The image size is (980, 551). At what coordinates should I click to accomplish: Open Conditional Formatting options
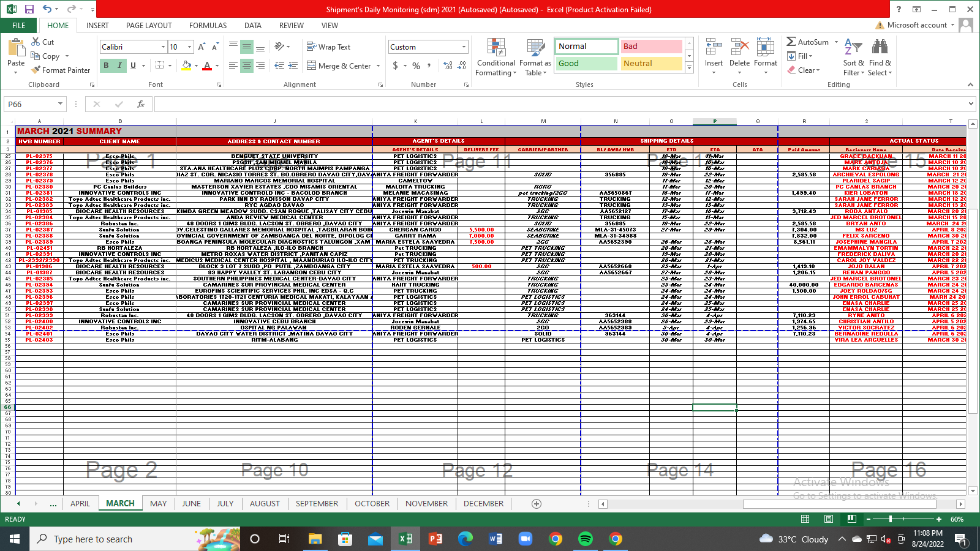pyautogui.click(x=496, y=57)
